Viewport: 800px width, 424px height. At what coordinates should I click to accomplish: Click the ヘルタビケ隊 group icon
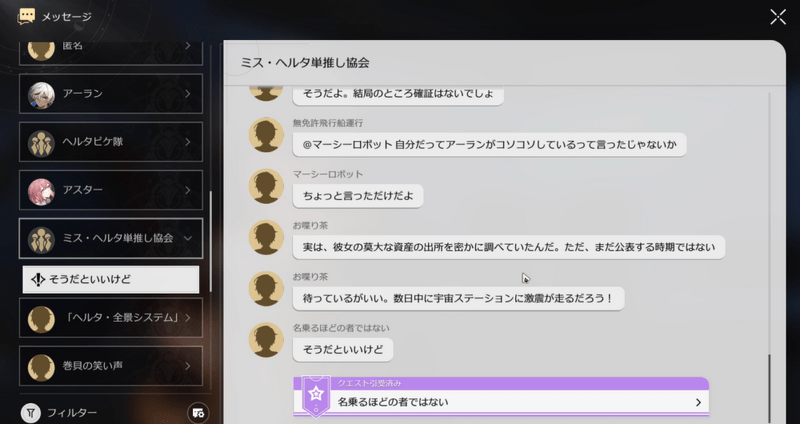coord(41,141)
